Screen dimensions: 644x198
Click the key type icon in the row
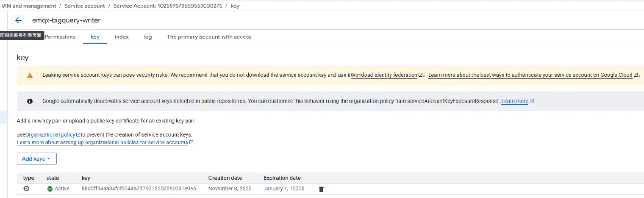tap(26, 189)
